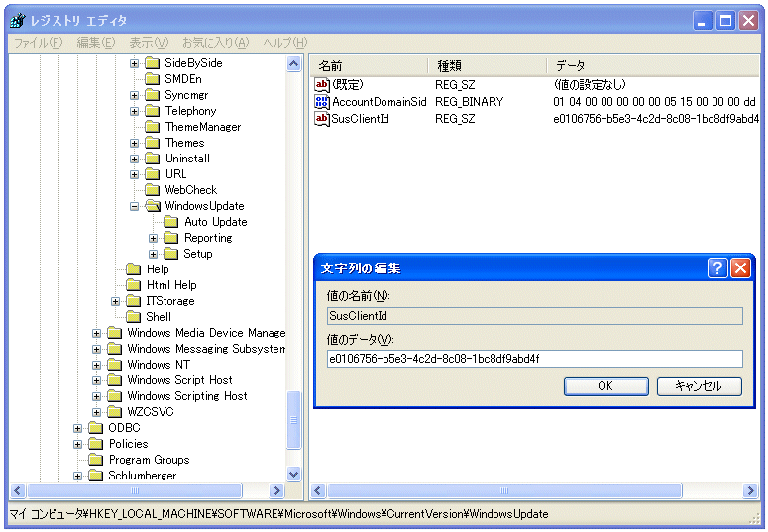This screenshot has height=532, width=768.
Task: Click the 種類 column header
Action: [x=488, y=65]
